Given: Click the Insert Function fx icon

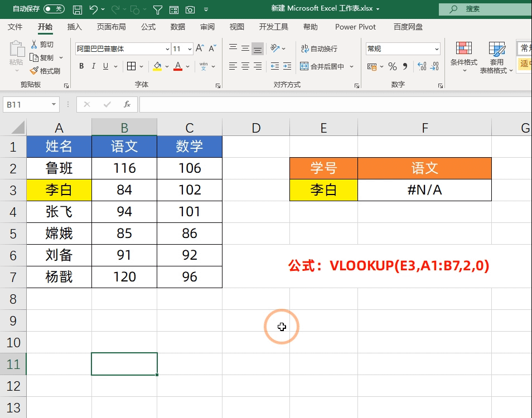Looking at the screenshot, I should (127, 104).
